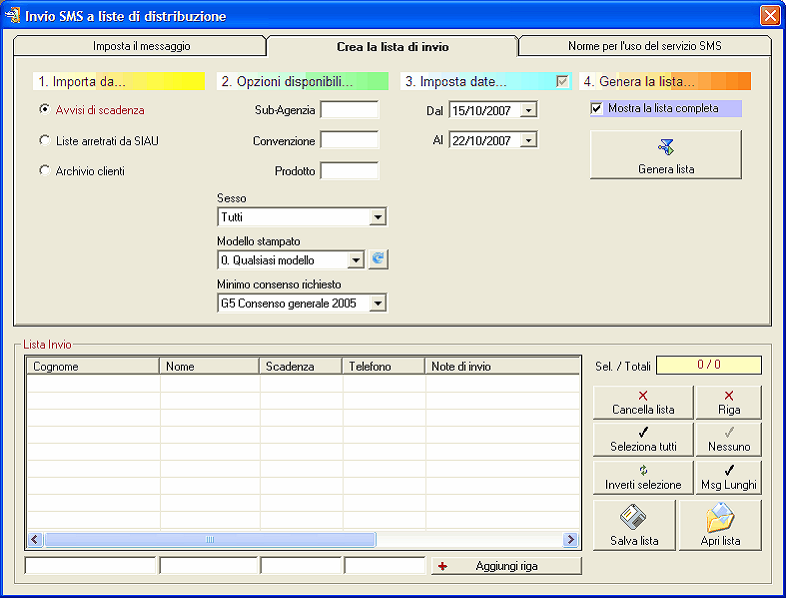
Task: Open the Dal date picker dropdown
Action: [x=529, y=110]
